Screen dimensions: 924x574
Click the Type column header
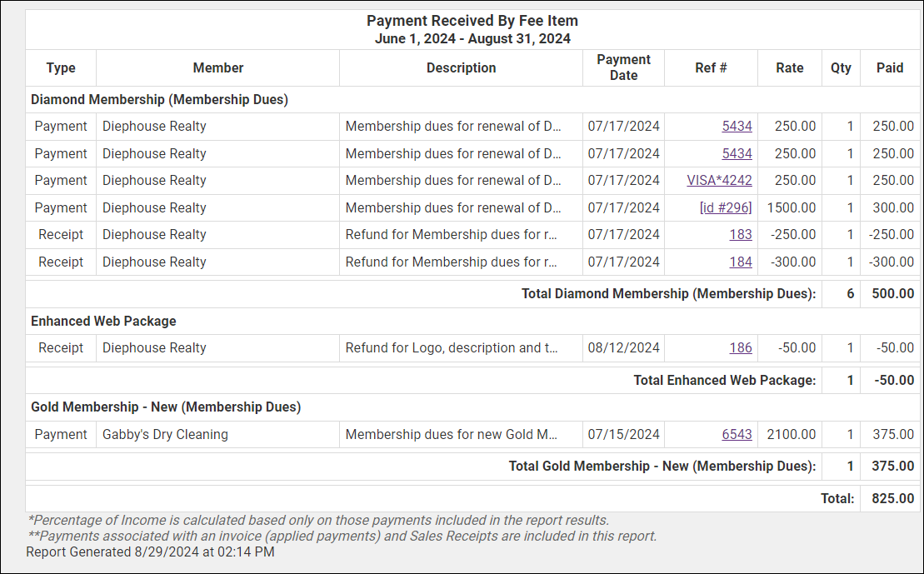61,68
